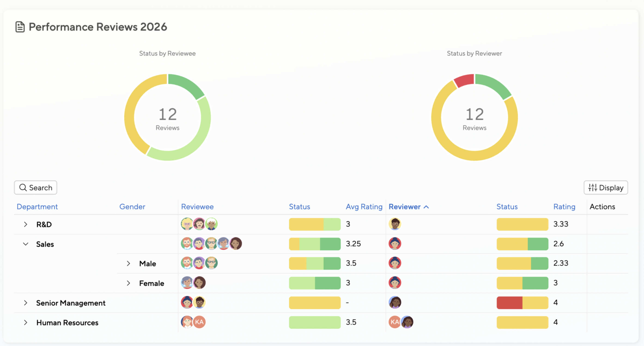Click the KA reviewer avatar in Human Resources
This screenshot has width=644, height=346.
pos(395,322)
